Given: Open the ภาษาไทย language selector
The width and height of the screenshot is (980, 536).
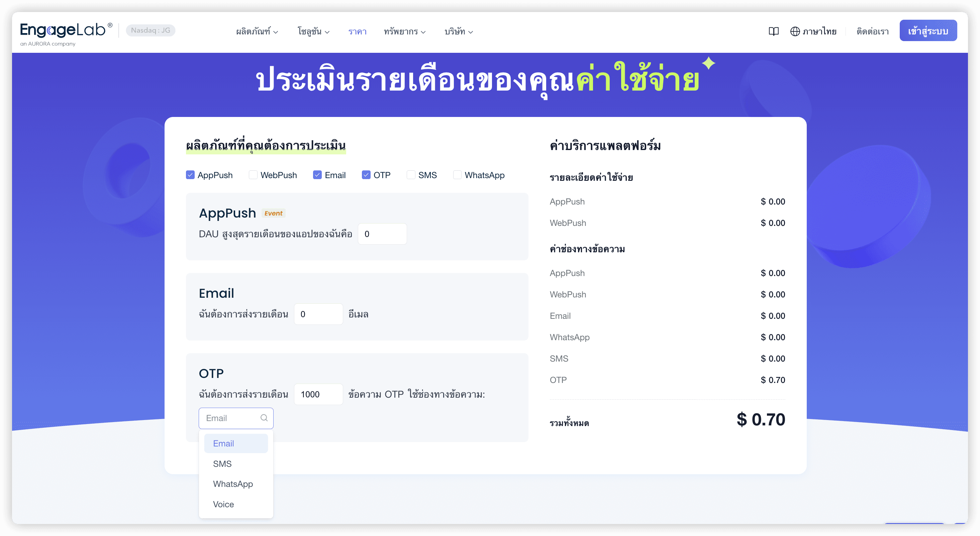Looking at the screenshot, I should click(813, 31).
